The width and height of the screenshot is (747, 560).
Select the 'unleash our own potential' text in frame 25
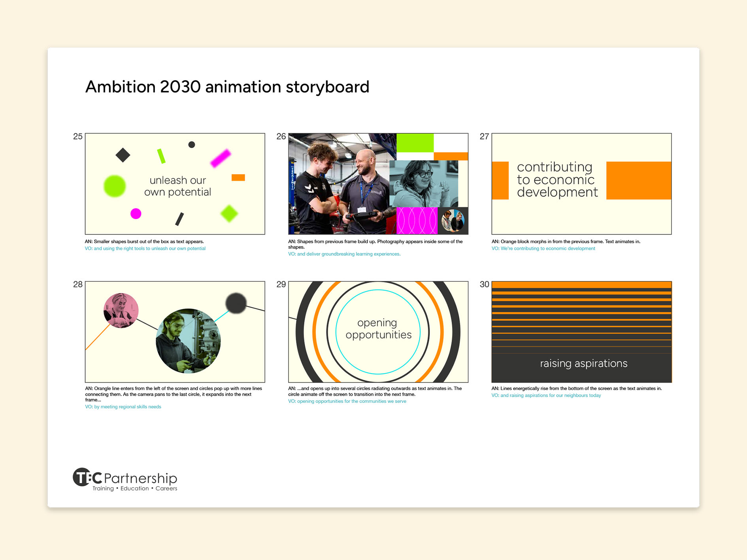(x=177, y=186)
